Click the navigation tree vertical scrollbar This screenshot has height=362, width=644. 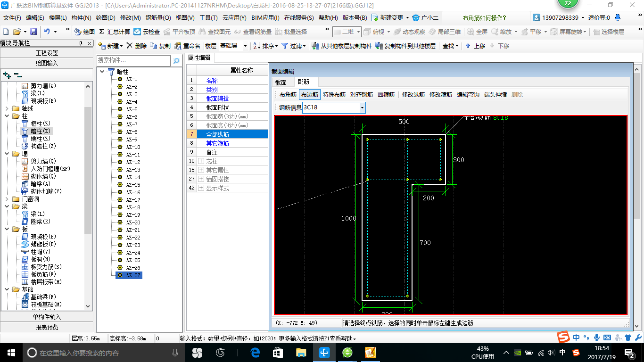(x=88, y=170)
